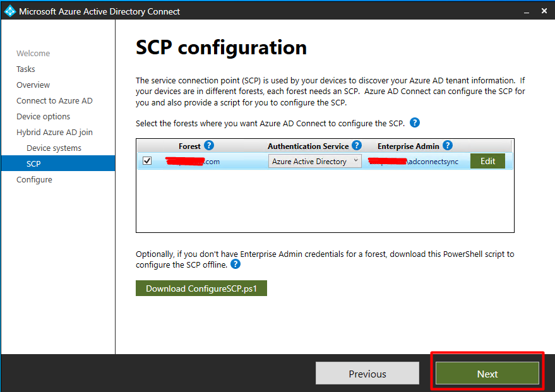Click the SCP configuration heading
This screenshot has height=392, width=555.
pos(221,47)
